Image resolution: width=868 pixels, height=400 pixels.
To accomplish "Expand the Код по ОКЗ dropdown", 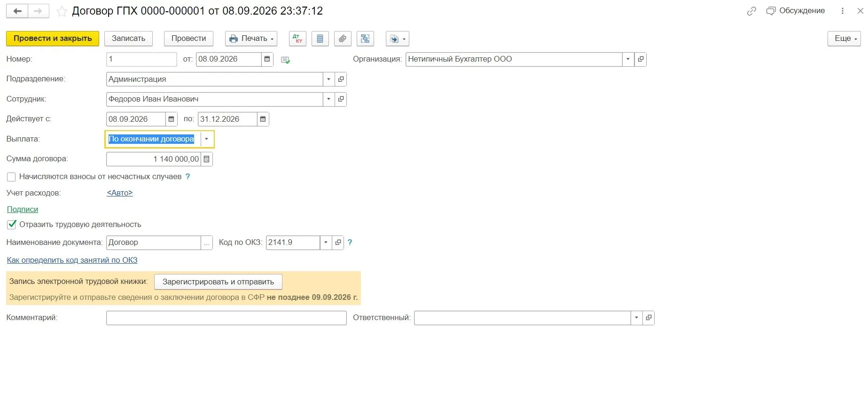I will 326,243.
